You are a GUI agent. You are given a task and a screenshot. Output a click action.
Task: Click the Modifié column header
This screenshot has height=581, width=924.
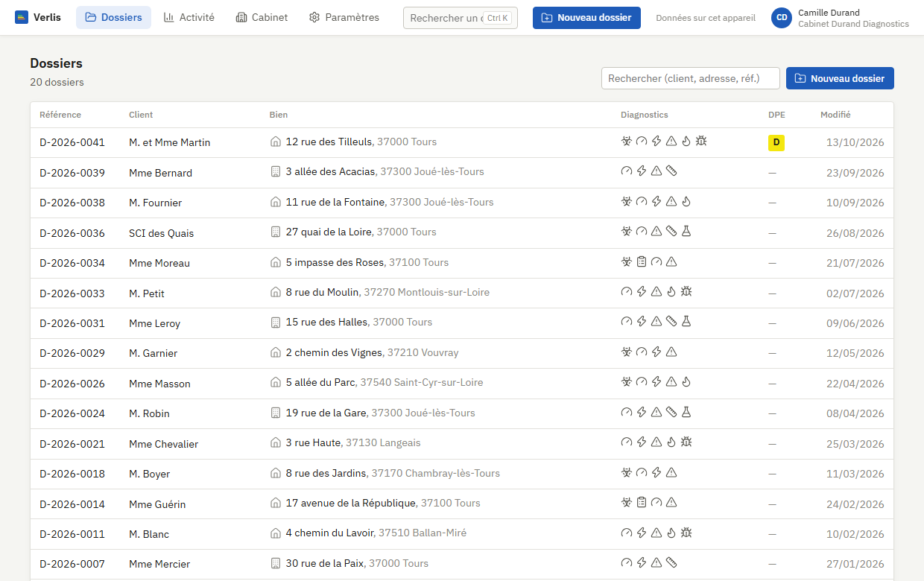point(835,115)
